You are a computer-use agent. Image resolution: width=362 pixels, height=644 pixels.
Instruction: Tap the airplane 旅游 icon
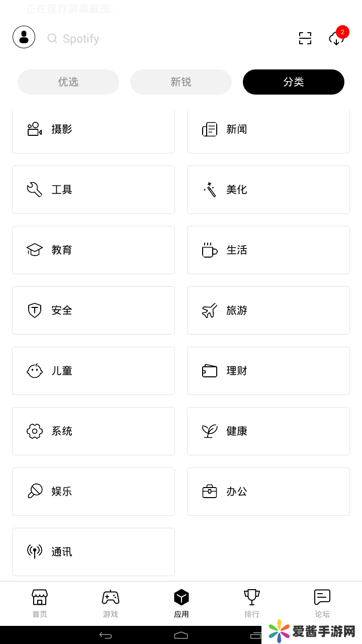[x=209, y=310]
